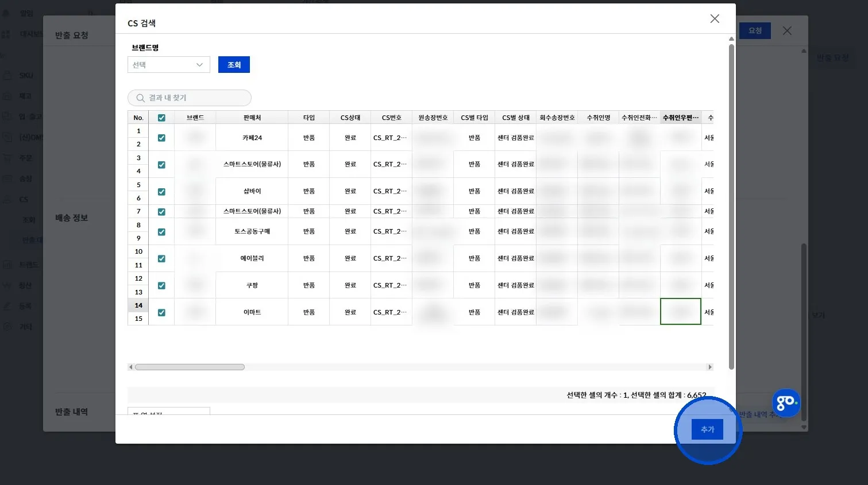Viewport: 868px width, 485px height.
Task: Click the left arrow of the horizontal scrollbar
Action: (131, 367)
